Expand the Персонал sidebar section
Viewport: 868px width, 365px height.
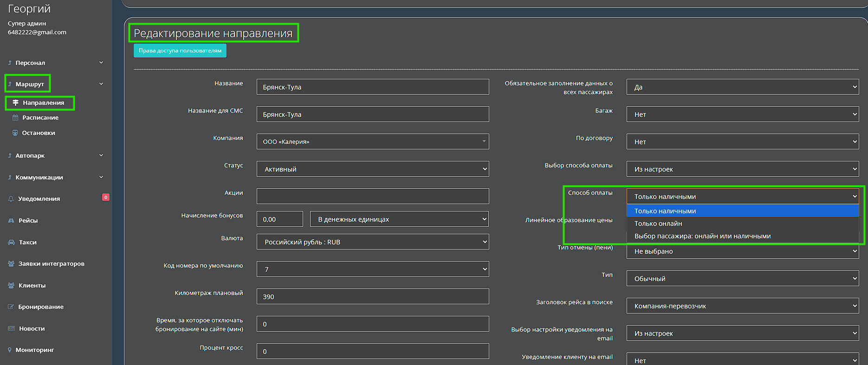101,63
